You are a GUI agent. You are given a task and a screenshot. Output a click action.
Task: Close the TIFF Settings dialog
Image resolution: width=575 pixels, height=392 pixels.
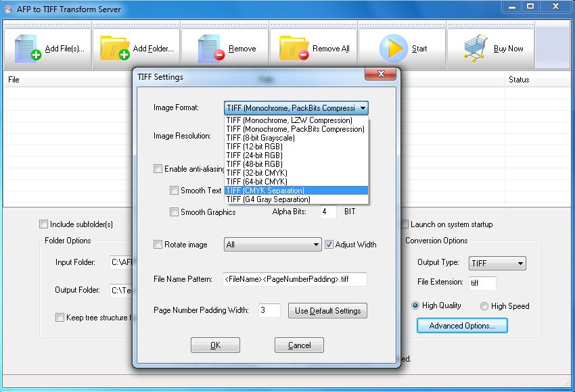(381, 74)
